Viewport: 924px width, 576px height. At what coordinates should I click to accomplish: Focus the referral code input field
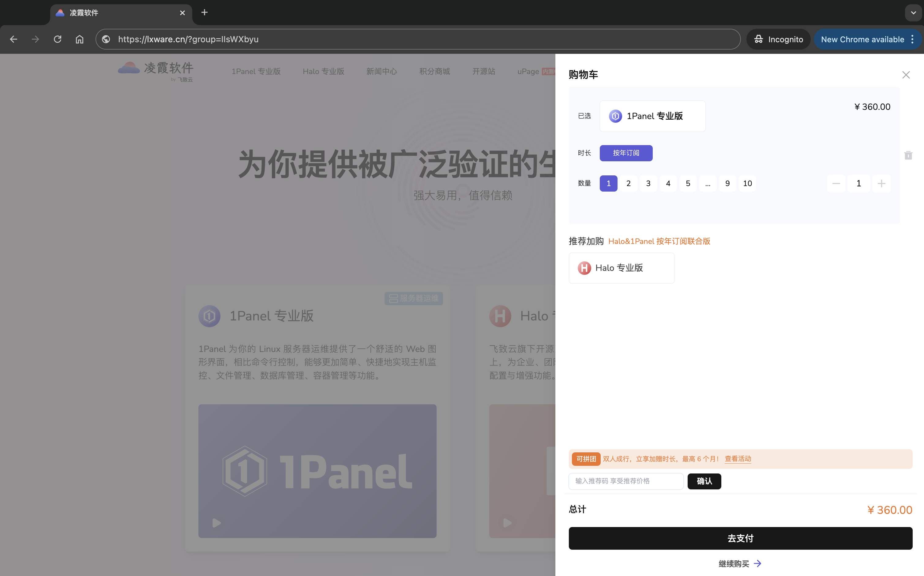pyautogui.click(x=626, y=481)
